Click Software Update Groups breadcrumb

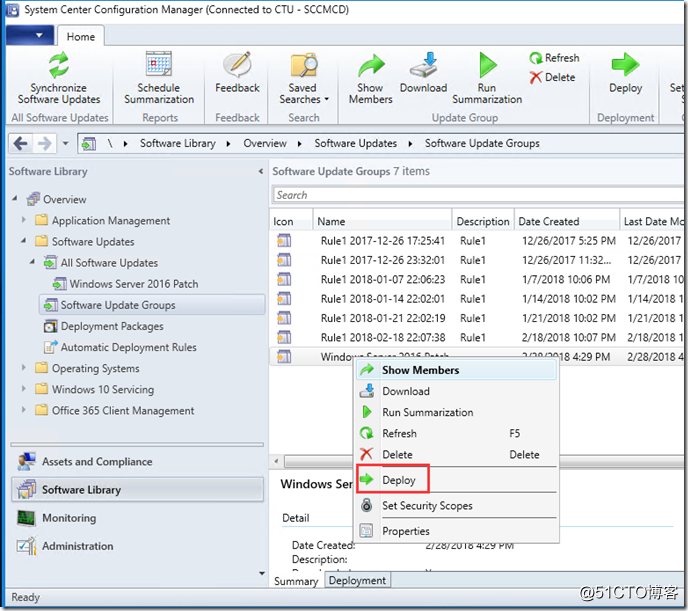point(482,143)
